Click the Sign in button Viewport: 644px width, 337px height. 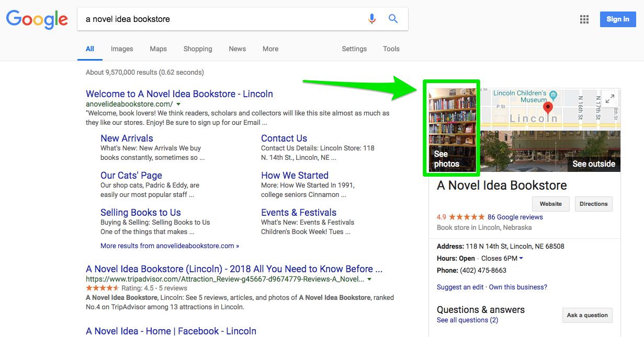618,19
